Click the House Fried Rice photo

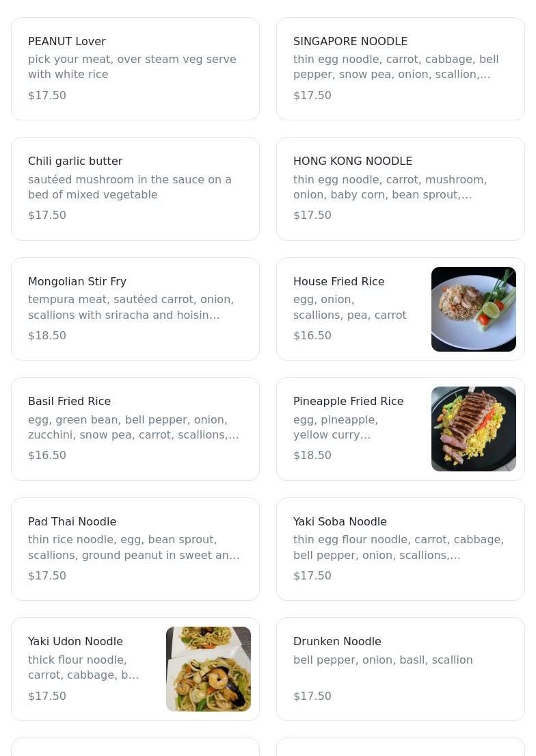point(473,309)
